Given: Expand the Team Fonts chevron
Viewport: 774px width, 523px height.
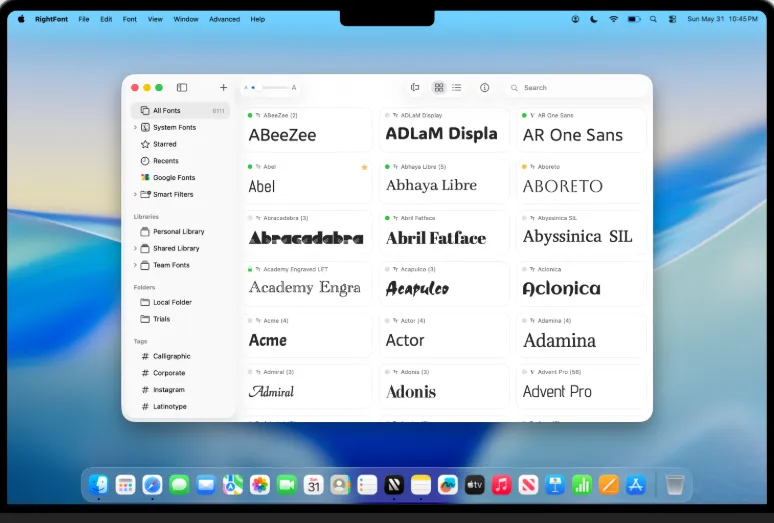Looking at the screenshot, I should 135,265.
